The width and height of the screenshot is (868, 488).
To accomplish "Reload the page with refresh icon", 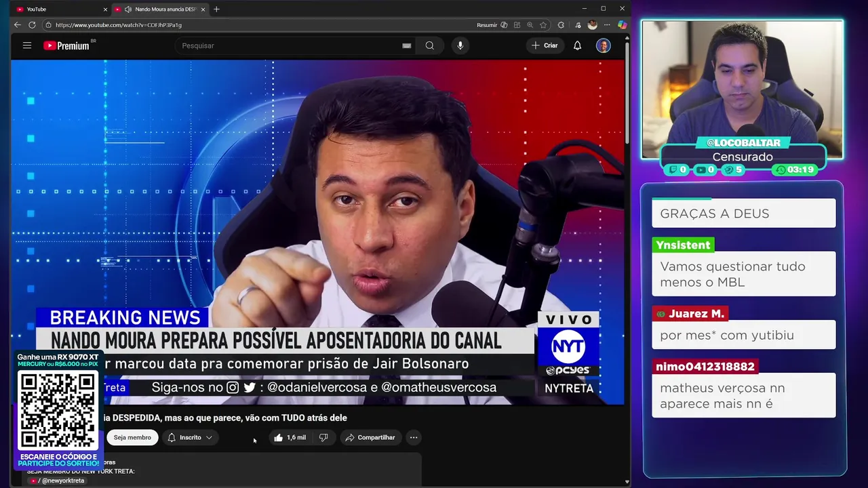I will click(32, 25).
